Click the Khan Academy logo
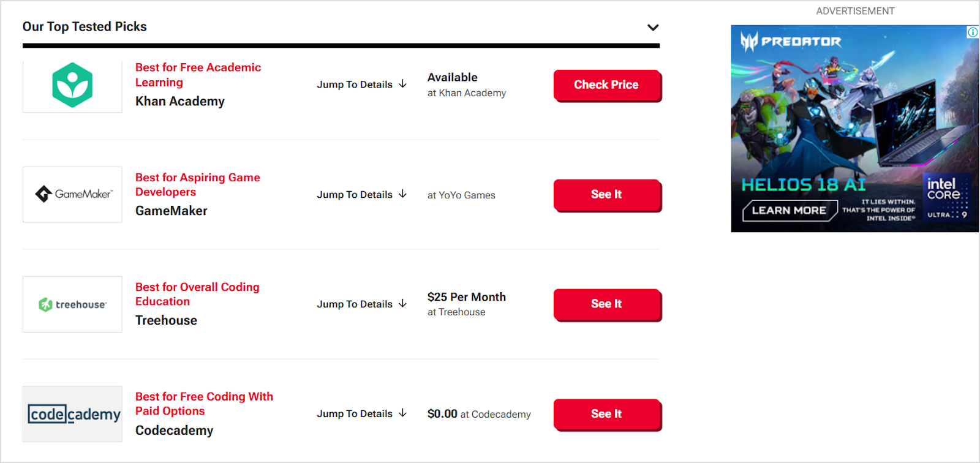Screen dimensions: 980x463 click(x=72, y=86)
